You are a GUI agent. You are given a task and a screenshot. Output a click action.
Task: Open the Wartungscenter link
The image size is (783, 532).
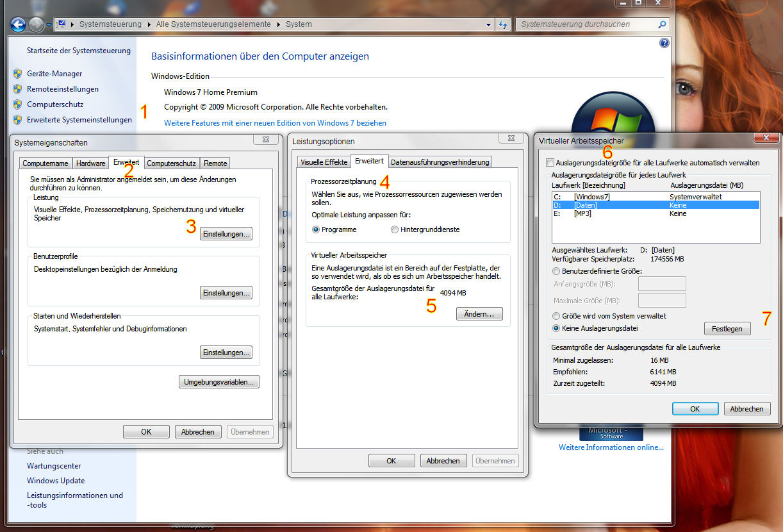tap(54, 466)
